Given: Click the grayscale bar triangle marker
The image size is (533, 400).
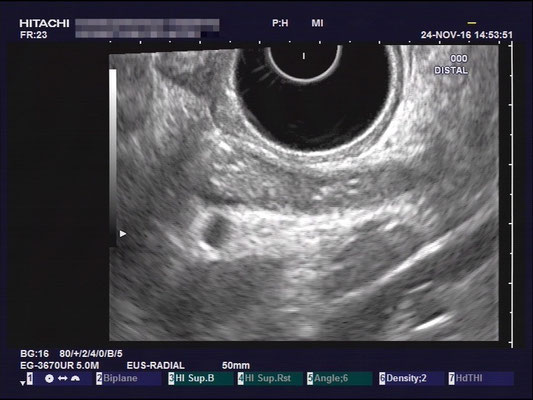Looking at the screenshot, I should tap(123, 234).
